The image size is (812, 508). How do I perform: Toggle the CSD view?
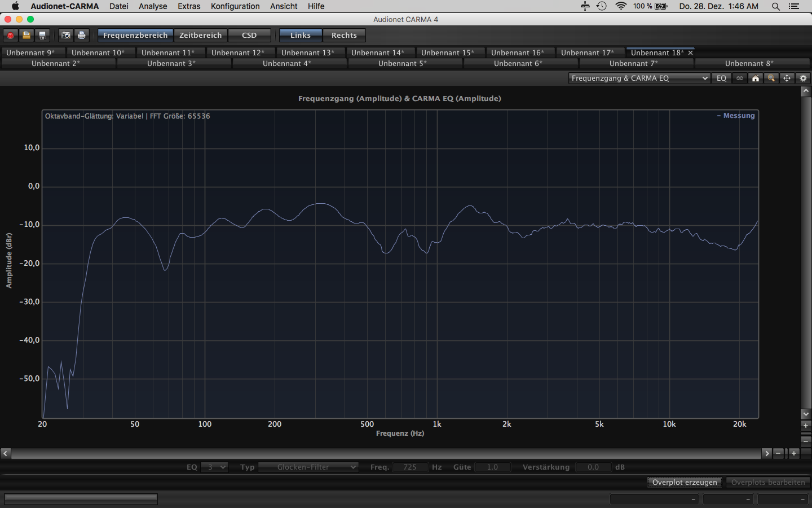pos(249,35)
